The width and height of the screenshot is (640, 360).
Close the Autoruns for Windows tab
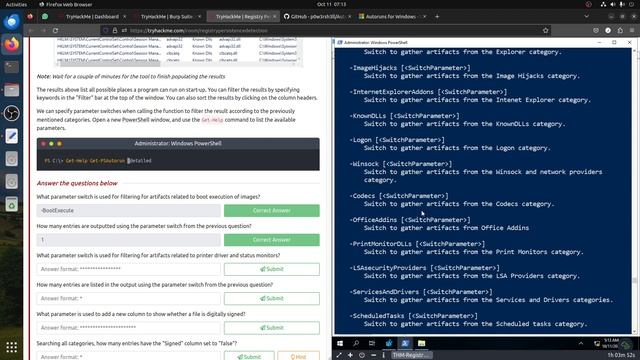click(424, 16)
